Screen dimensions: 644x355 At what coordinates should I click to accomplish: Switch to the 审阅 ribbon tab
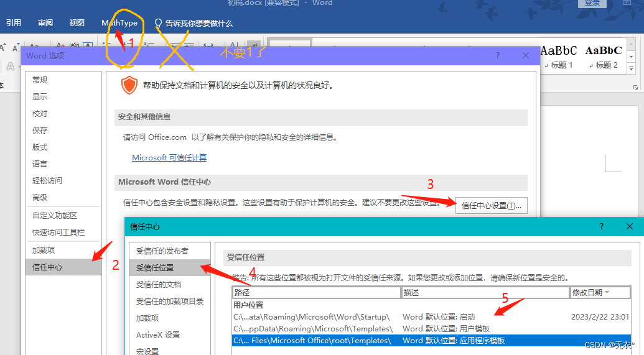[45, 23]
